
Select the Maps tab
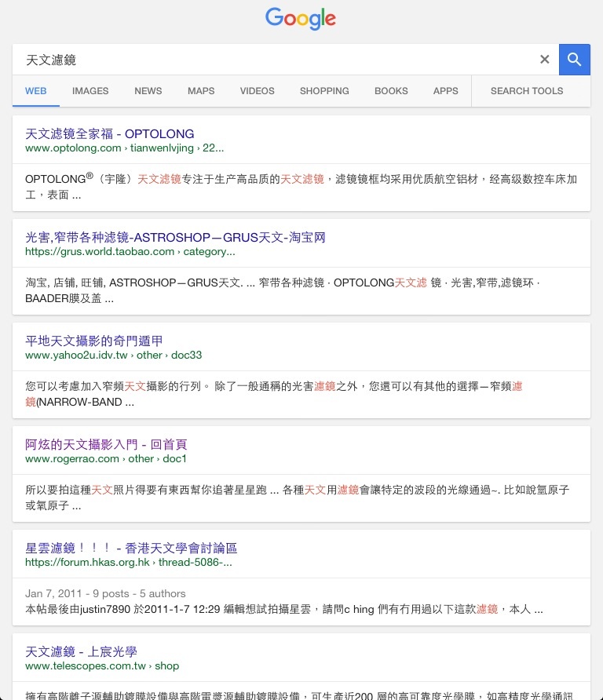pos(201,91)
